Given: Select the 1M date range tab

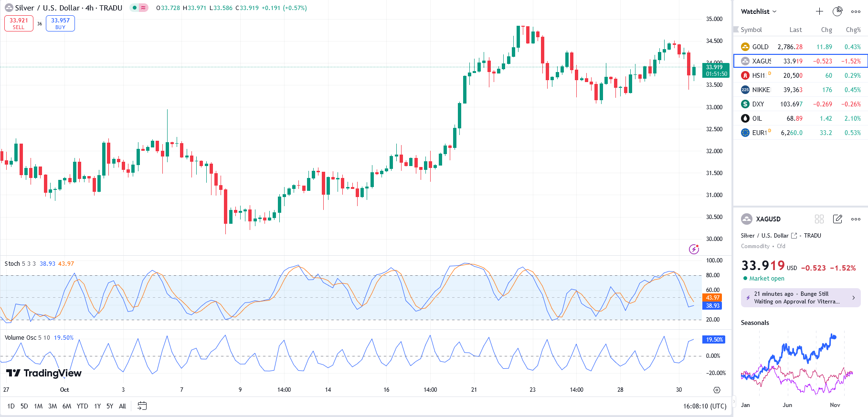Looking at the screenshot, I should click(x=38, y=406).
